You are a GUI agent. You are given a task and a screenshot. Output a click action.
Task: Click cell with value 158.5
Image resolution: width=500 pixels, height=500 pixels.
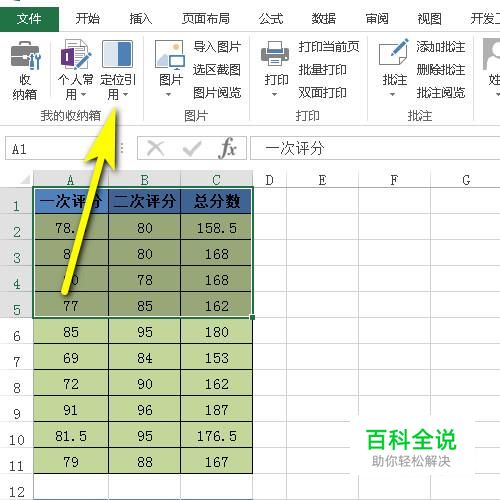tap(216, 227)
